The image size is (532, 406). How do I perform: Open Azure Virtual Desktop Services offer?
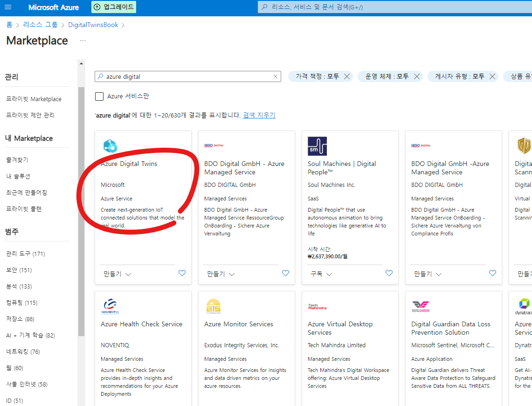[x=340, y=328]
